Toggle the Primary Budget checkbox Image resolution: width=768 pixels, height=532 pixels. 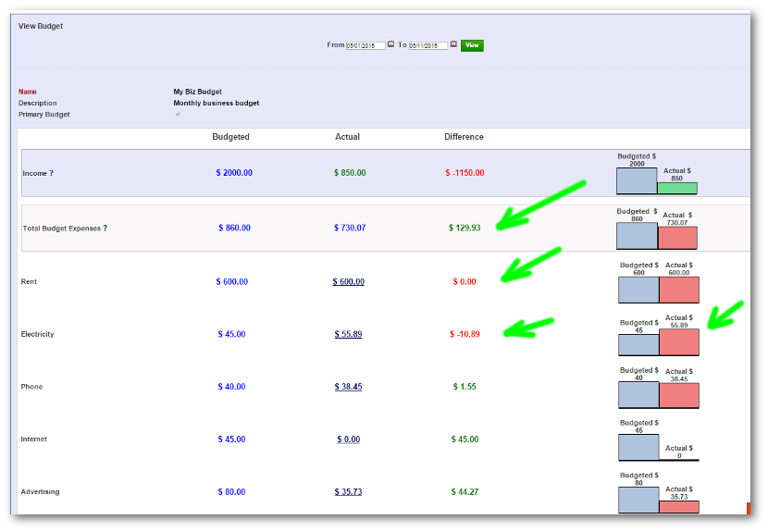178,115
